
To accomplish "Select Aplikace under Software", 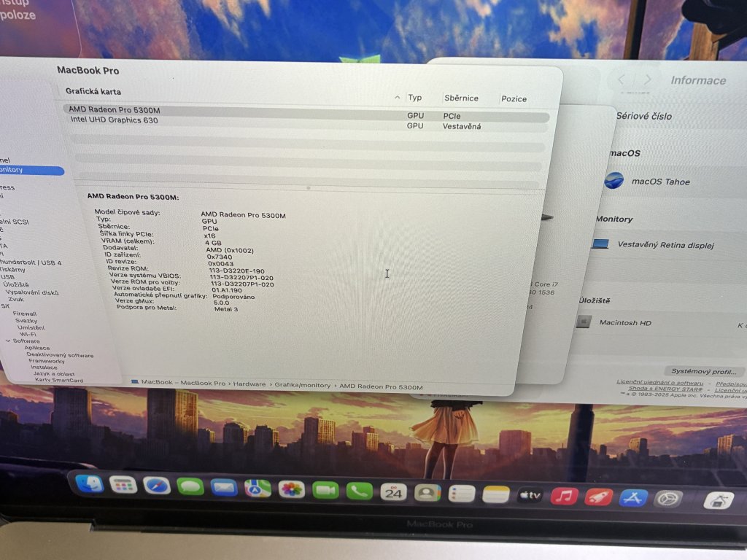I will coord(37,348).
